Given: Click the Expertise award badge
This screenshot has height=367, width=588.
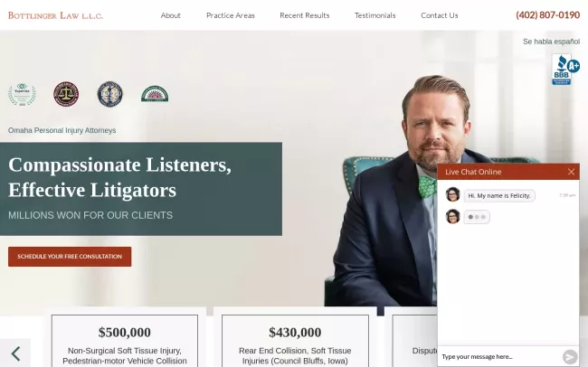Looking at the screenshot, I should pos(22,95).
